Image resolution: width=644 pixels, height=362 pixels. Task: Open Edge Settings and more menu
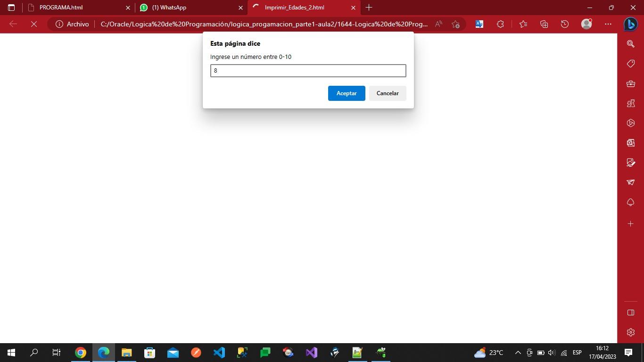(608, 24)
